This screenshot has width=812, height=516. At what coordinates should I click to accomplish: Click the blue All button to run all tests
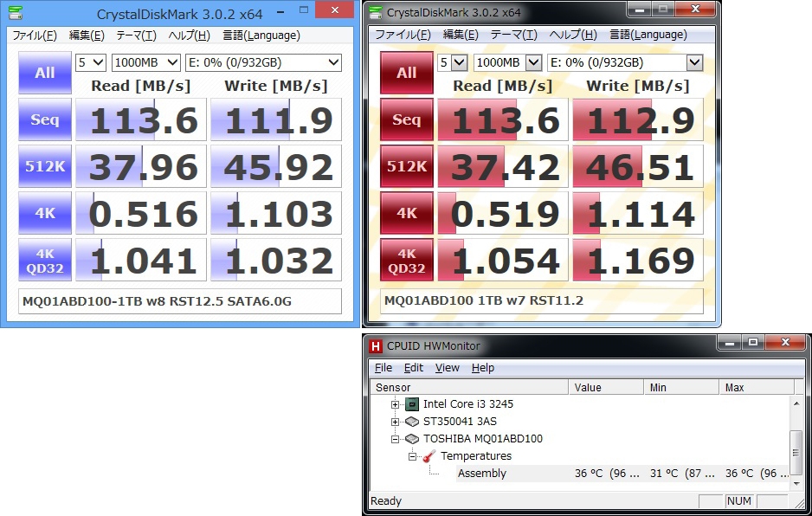(45, 73)
